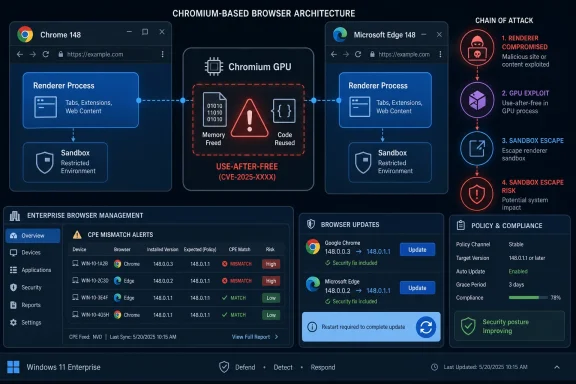Click the Edge logo in the Microsoft Edge 148 window

coord(340,35)
